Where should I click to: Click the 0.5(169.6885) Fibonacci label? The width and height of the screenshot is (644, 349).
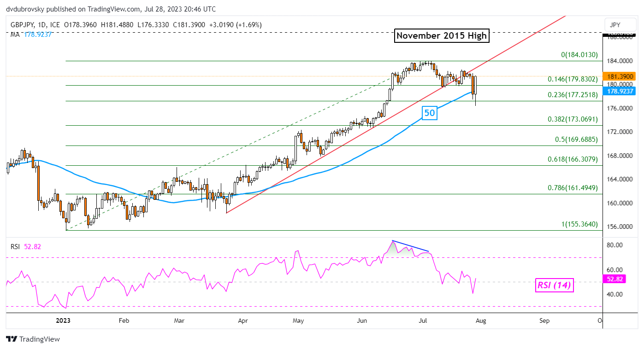pyautogui.click(x=576, y=139)
